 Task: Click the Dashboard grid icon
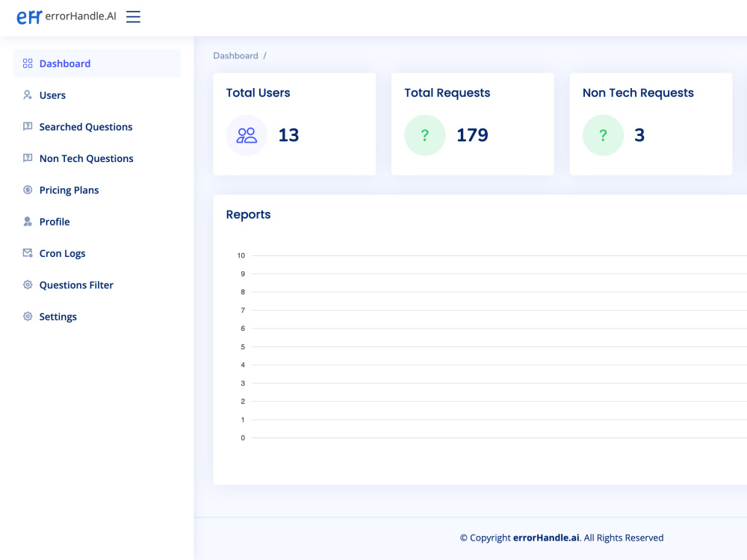(x=28, y=63)
